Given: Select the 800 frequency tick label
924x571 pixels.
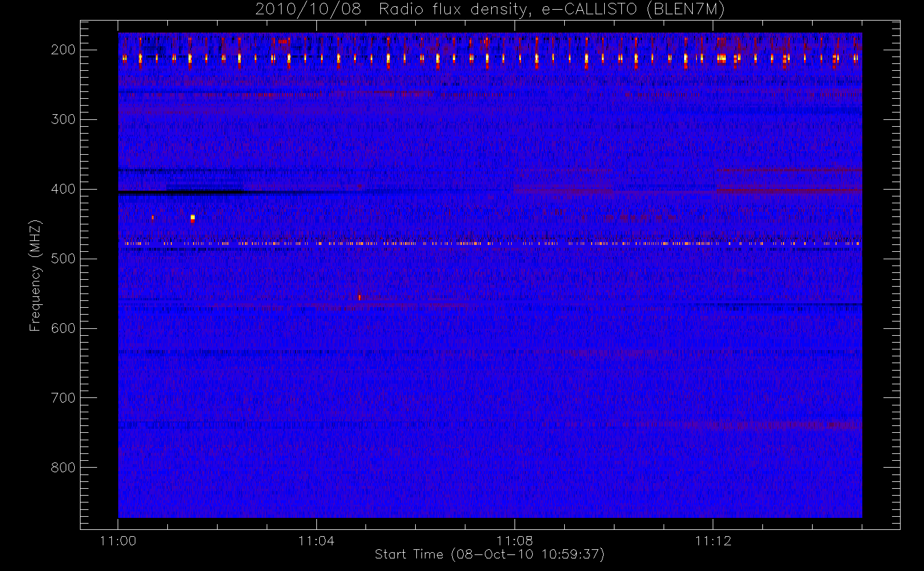Looking at the screenshot, I should click(63, 468).
